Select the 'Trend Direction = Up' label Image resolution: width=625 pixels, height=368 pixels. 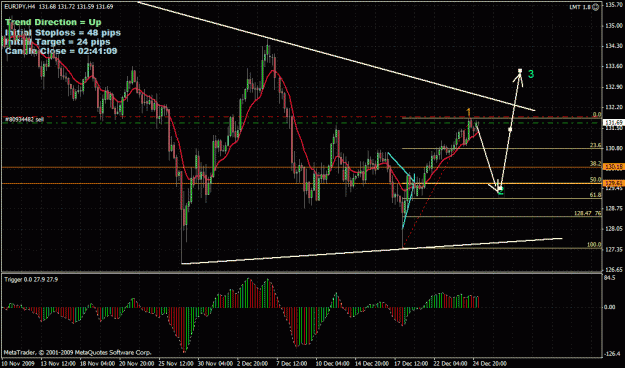[x=53, y=22]
